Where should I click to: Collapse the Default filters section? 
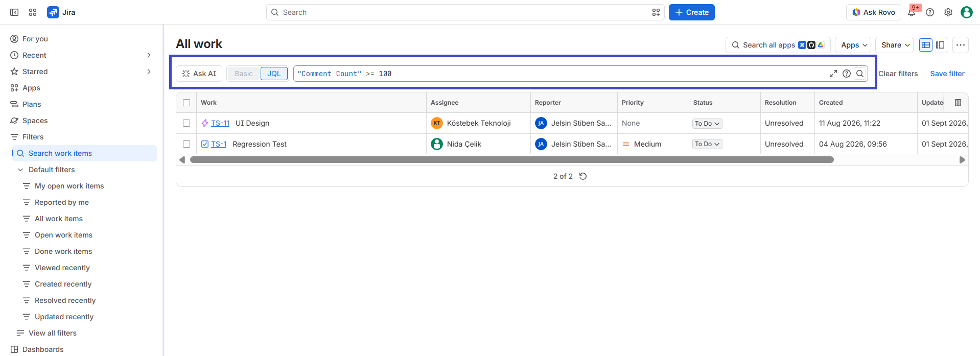(x=20, y=170)
